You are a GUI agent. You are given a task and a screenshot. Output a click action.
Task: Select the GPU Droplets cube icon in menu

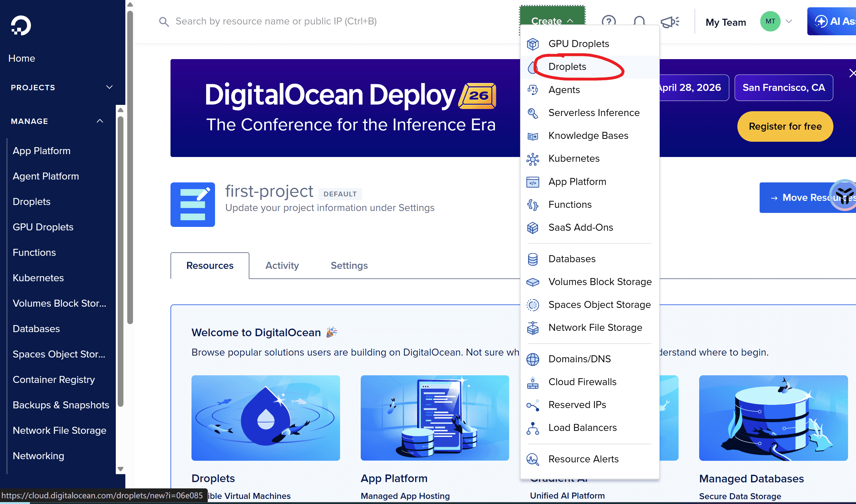[533, 44]
